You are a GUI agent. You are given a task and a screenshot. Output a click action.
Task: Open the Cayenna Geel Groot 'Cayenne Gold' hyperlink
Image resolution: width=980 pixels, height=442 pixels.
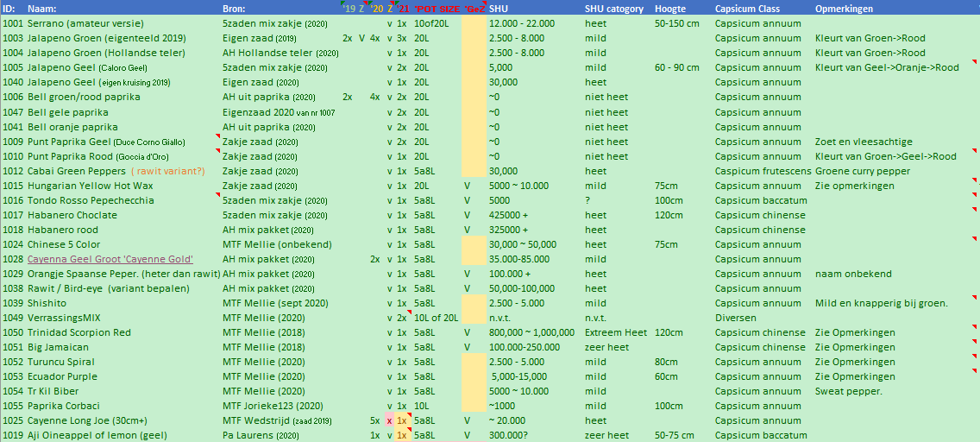tap(110, 259)
